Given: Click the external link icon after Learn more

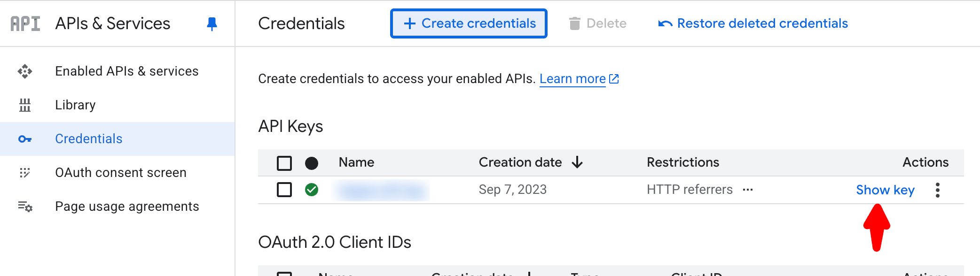Looking at the screenshot, I should 614,79.
